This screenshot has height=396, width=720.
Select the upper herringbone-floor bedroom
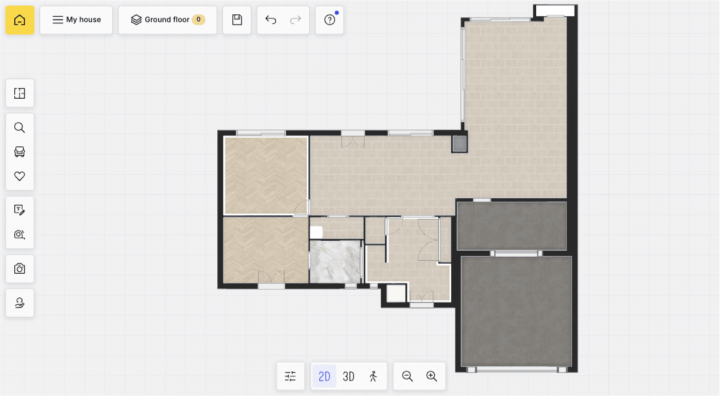pyautogui.click(x=265, y=175)
